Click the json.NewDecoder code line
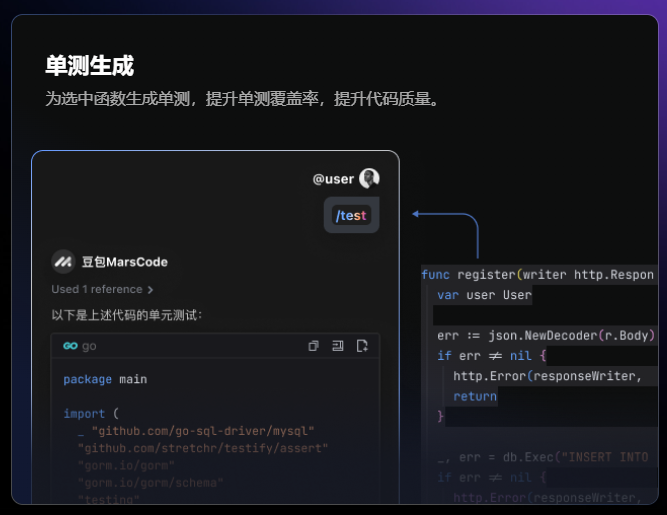Image resolution: width=667 pixels, height=515 pixels. (x=546, y=336)
